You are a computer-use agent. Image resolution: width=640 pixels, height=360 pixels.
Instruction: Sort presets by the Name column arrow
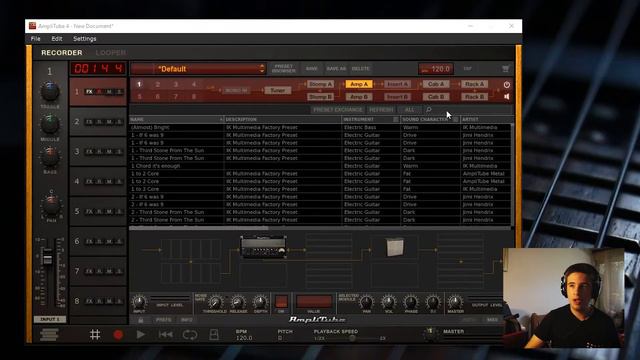tap(221, 120)
